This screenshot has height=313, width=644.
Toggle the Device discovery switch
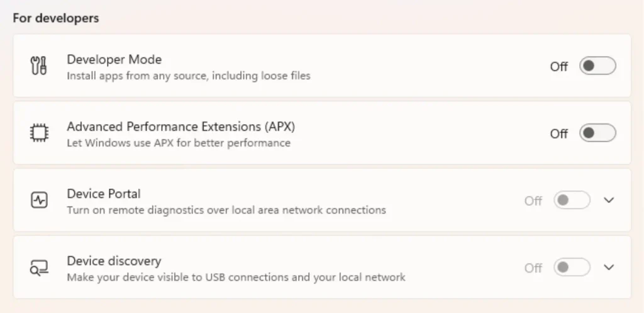pos(572,268)
